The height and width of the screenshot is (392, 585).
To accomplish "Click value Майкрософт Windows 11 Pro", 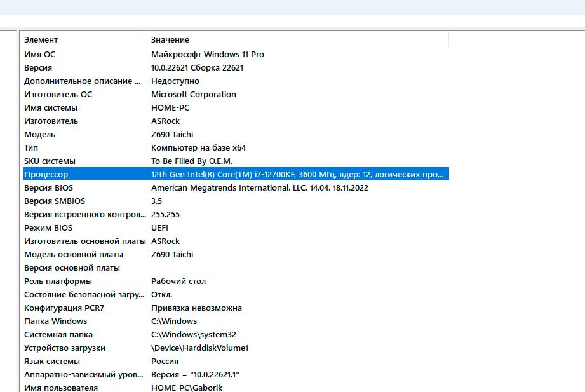I will coord(208,55).
